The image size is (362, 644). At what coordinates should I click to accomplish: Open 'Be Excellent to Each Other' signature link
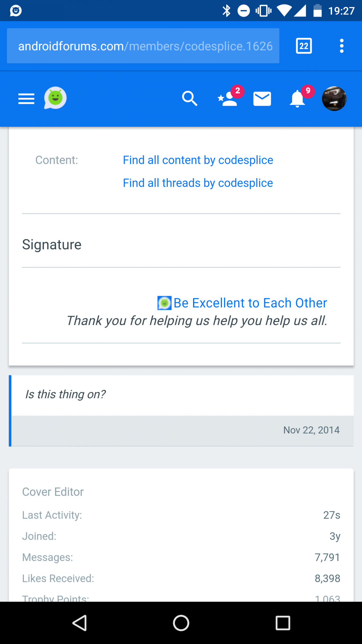point(250,303)
